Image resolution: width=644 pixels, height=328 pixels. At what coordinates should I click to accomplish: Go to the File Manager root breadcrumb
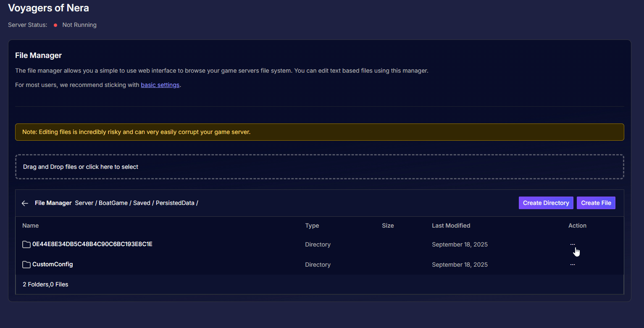coord(53,203)
